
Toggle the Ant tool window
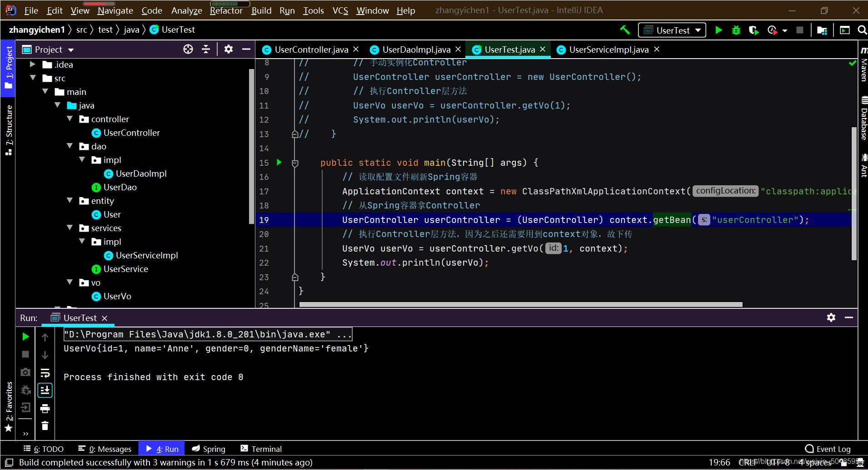pyautogui.click(x=863, y=165)
